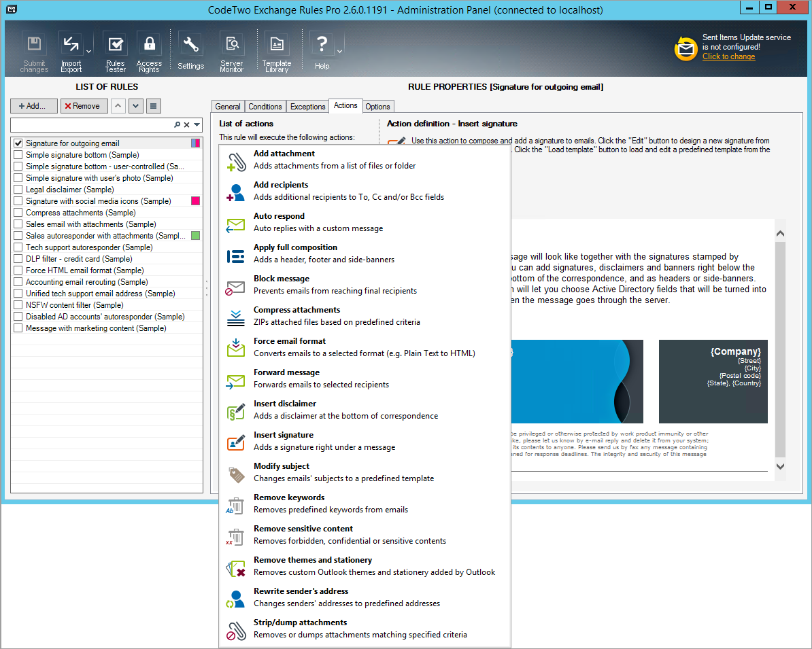Move selected rule up with arrow button
The image size is (812, 649).
point(118,106)
